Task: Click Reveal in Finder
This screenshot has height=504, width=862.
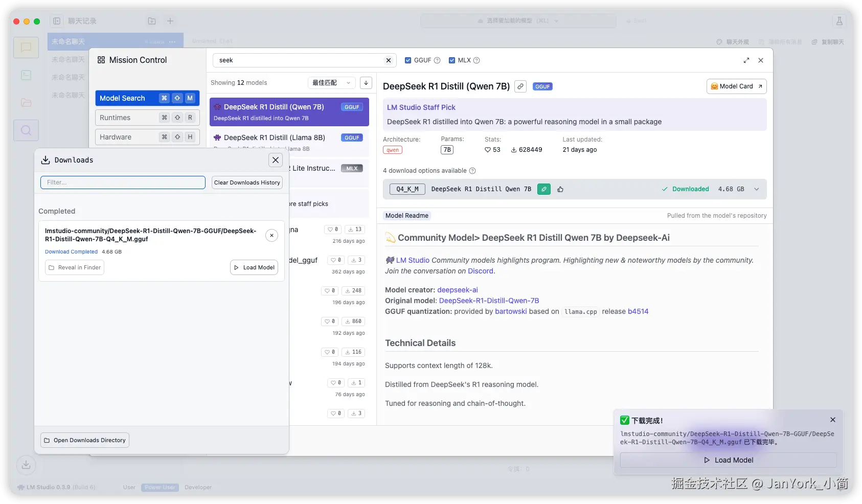Action: tap(75, 267)
